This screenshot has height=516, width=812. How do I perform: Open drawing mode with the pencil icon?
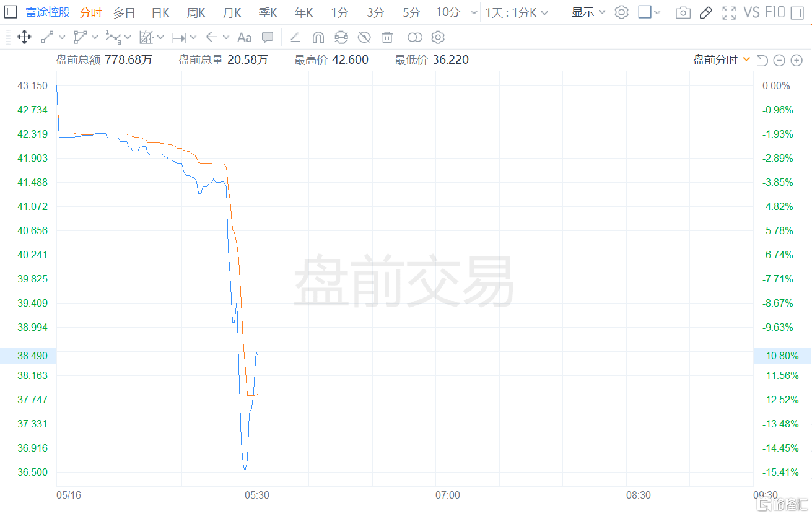pos(705,12)
